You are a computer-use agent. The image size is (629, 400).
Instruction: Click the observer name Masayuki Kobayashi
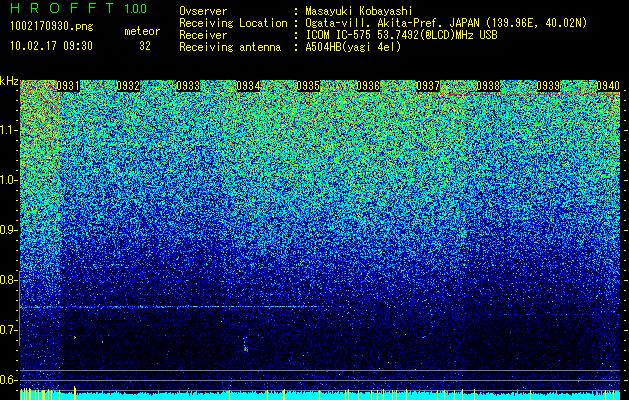click(x=359, y=11)
